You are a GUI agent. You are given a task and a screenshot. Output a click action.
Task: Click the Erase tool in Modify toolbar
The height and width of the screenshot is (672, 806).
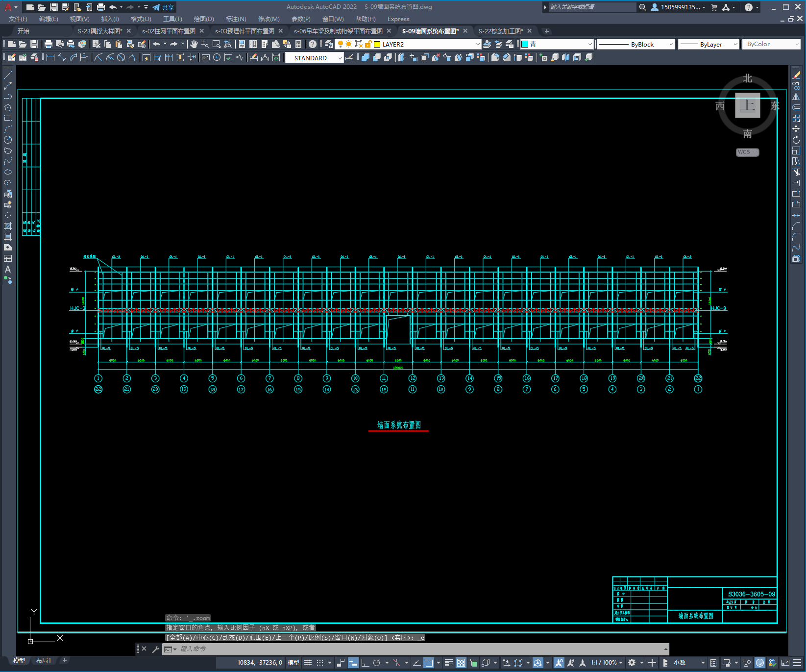tap(796, 75)
